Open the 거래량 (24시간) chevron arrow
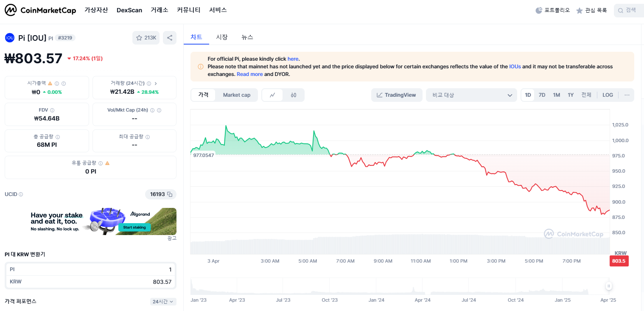 point(156,84)
